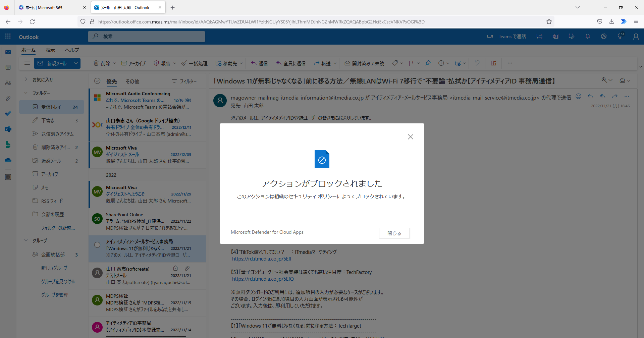Screen dimensions: 644x338
Task: Open 企画統括部 group
Action: point(52,255)
